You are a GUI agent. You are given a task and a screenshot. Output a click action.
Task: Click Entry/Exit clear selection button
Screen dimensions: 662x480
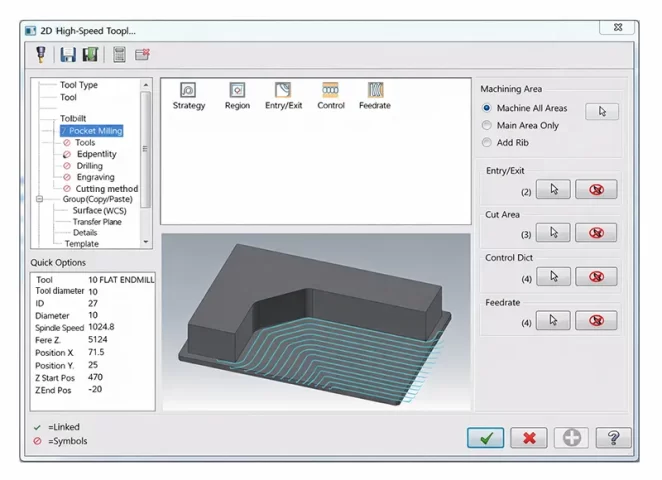coord(596,189)
